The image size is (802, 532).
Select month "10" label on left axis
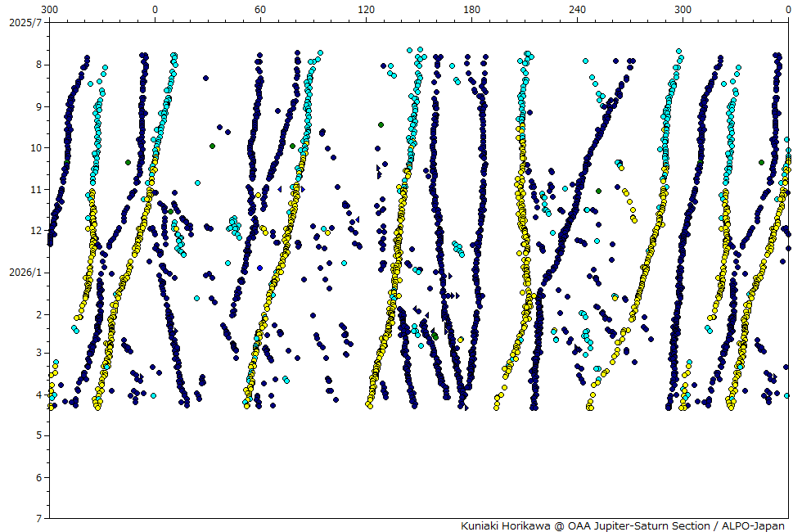36,148
